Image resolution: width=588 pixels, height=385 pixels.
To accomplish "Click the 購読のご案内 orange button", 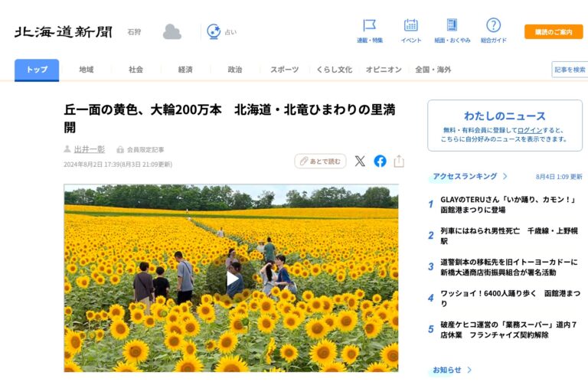I will (553, 32).
